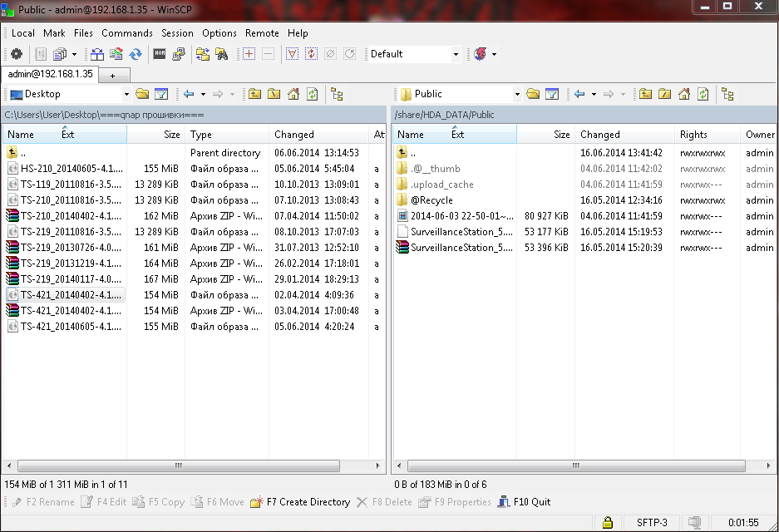Open the Mark menu
This screenshot has height=532, width=779.
(54, 33)
